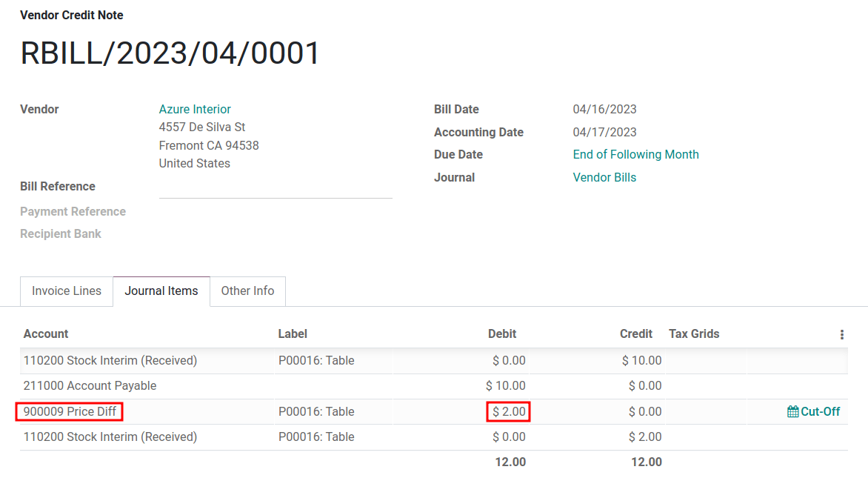Sort by the Label column header
The image size is (868, 478).
(293, 334)
